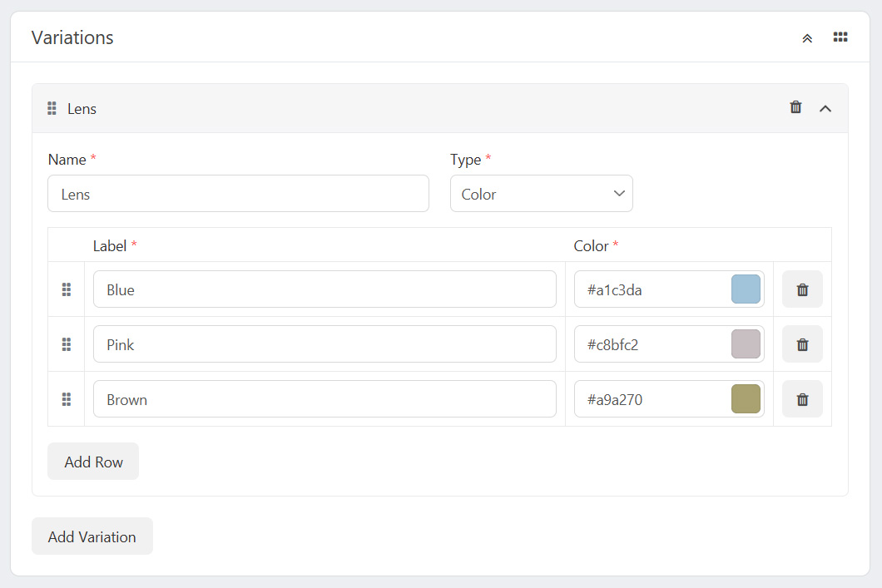Remove the Pink color row

coord(802,344)
